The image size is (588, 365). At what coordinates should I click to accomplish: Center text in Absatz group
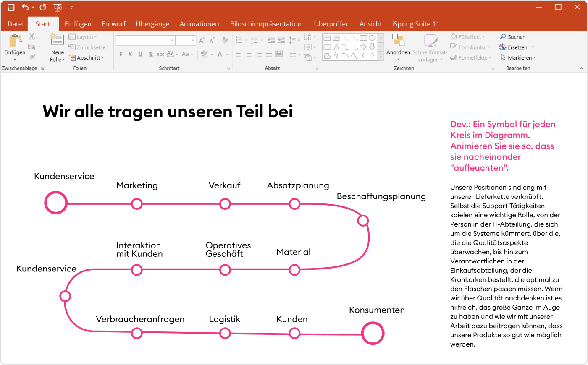[249, 54]
